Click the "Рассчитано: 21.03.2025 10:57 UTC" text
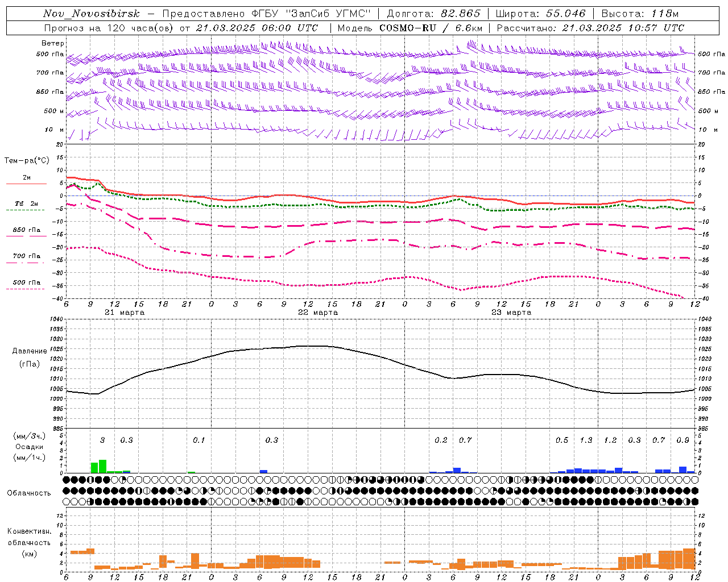The width and height of the screenshot is (728, 582). pos(590,28)
